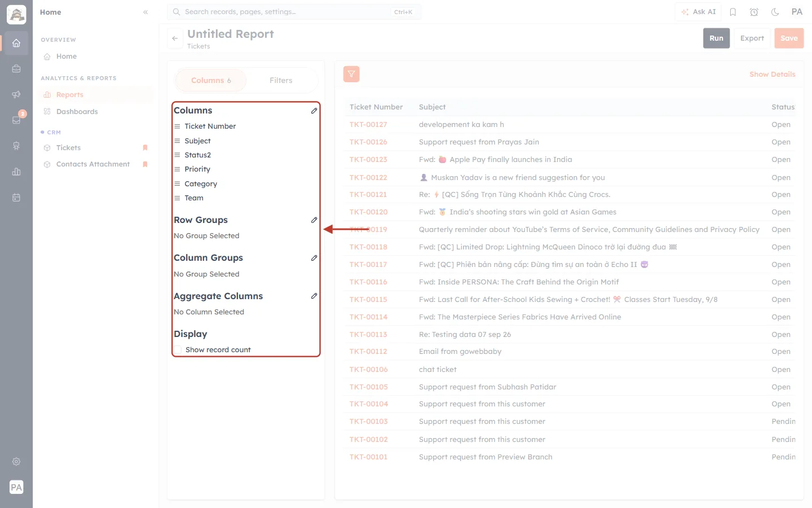This screenshot has height=508, width=812.
Task: Click the bookmark icon in the top bar
Action: click(733, 12)
